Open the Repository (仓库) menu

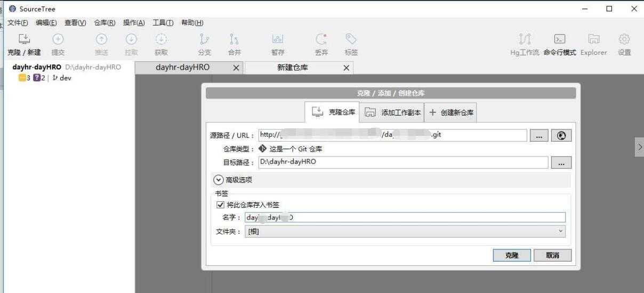tap(104, 22)
